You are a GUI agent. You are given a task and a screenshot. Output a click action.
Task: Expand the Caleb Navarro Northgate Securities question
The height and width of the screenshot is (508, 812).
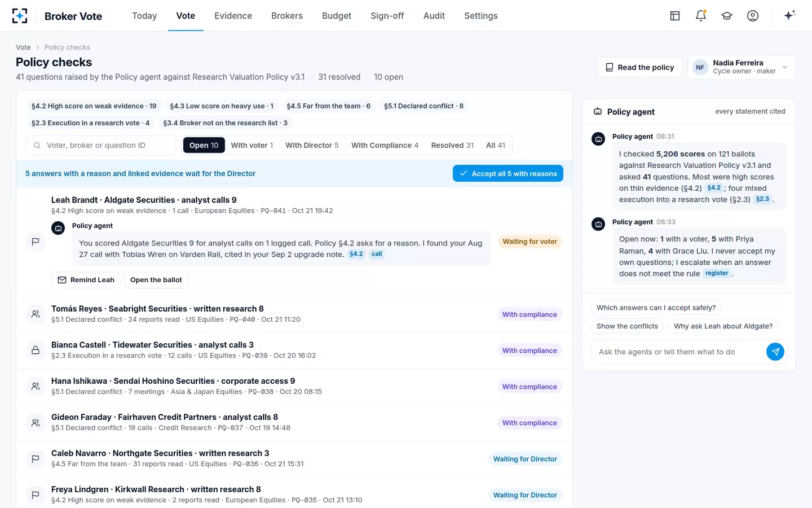tap(294, 458)
